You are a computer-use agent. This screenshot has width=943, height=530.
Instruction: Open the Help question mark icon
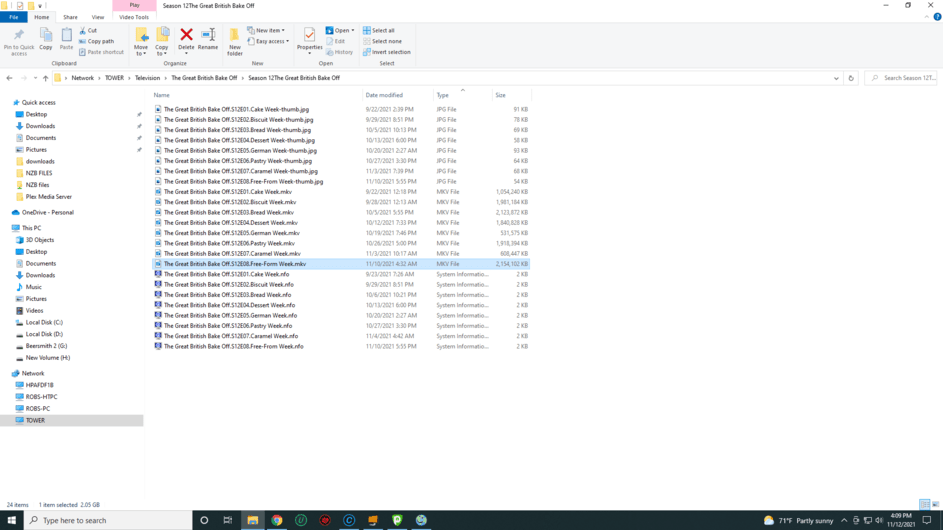tap(937, 17)
